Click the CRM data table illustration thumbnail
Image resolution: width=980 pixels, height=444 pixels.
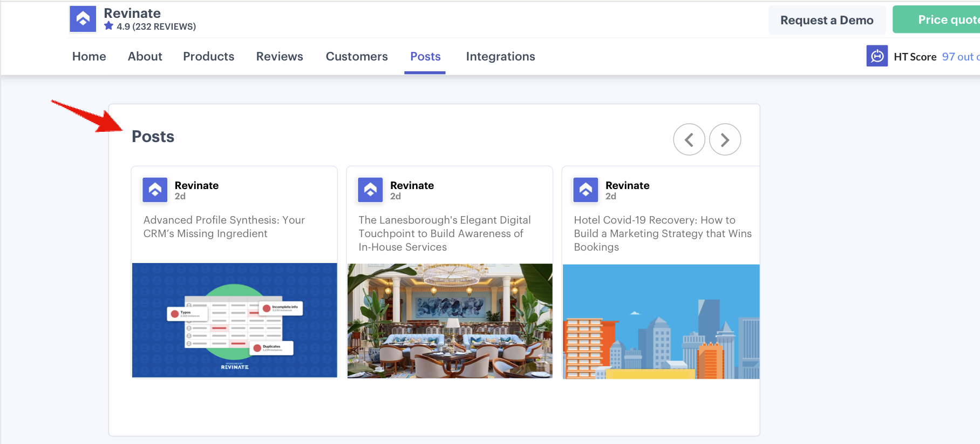pyautogui.click(x=235, y=320)
